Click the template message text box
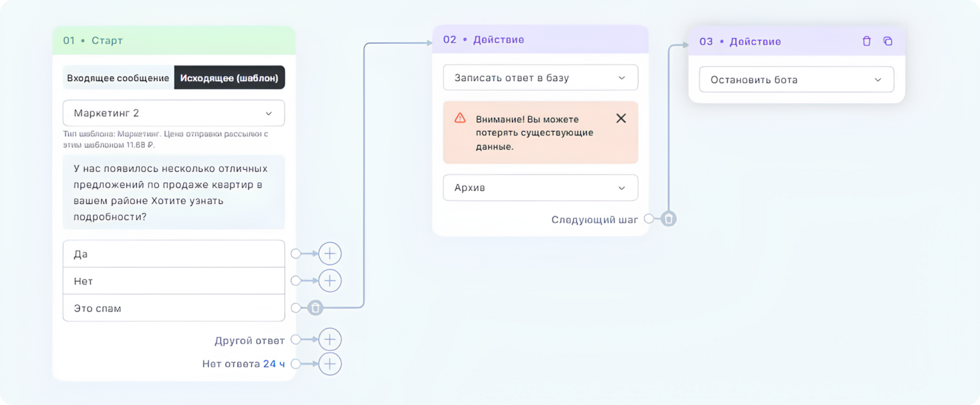Image resolution: width=980 pixels, height=405 pixels. 174,192
